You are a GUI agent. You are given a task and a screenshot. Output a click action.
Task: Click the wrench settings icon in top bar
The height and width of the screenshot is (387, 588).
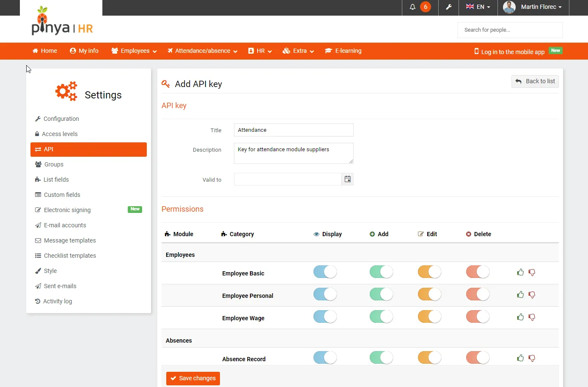tap(448, 7)
